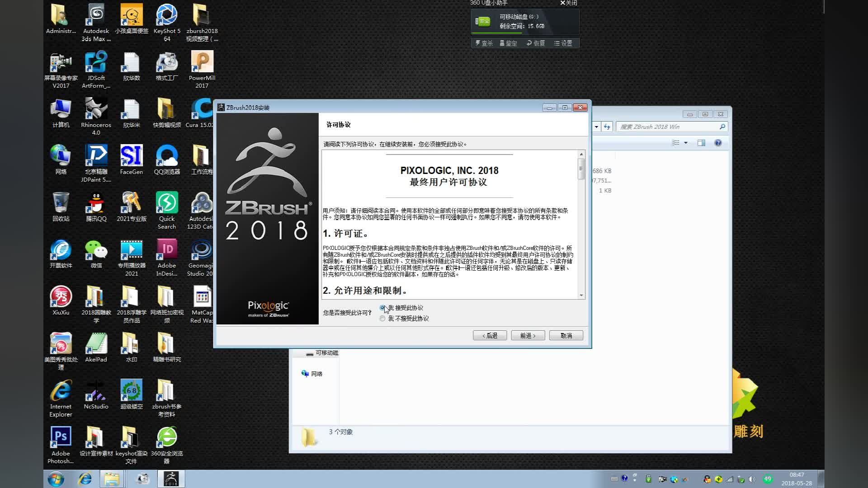Screen dimensions: 868x488
Task: Click license scrollbar down arrow
Action: pos(581,295)
